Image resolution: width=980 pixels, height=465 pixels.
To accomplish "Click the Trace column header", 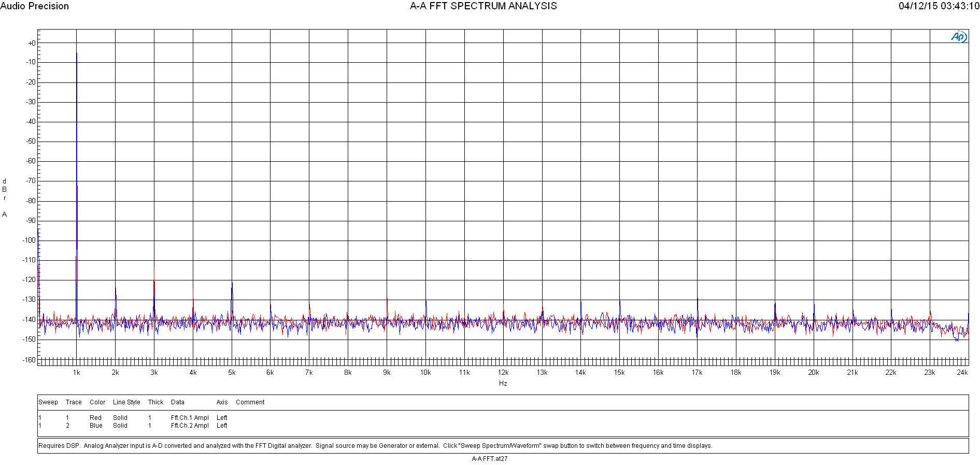I will (74, 402).
